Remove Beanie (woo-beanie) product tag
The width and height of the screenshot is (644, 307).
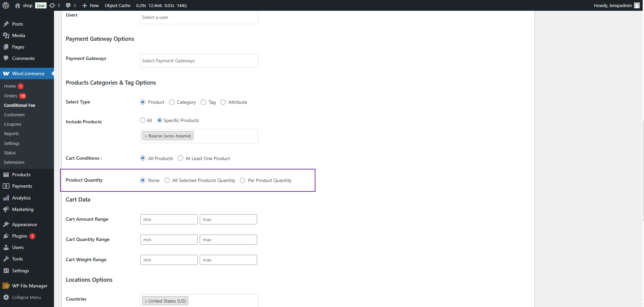(146, 136)
